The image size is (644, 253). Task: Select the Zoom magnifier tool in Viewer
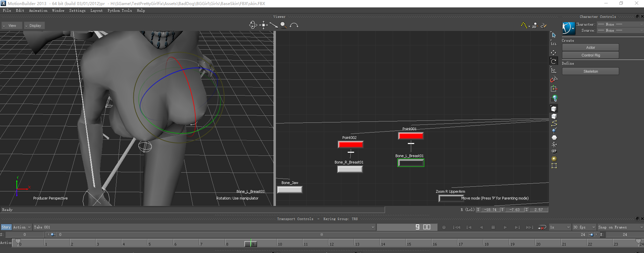click(x=284, y=25)
